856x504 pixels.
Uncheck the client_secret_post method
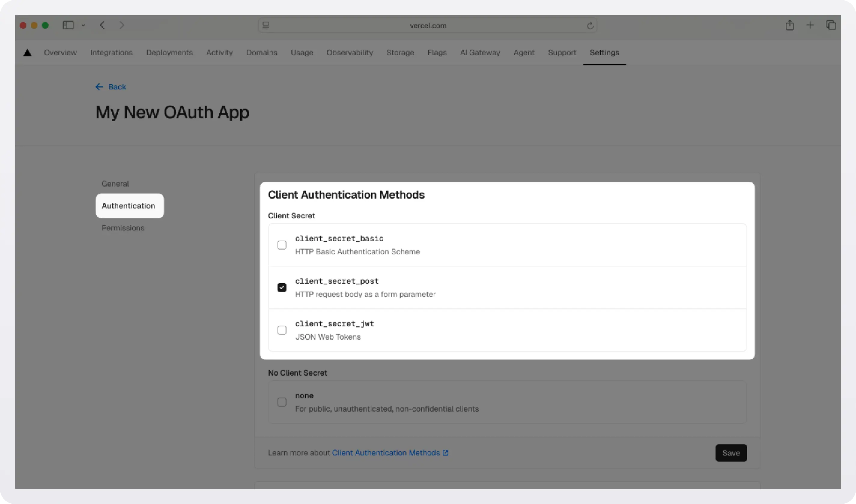pos(282,287)
